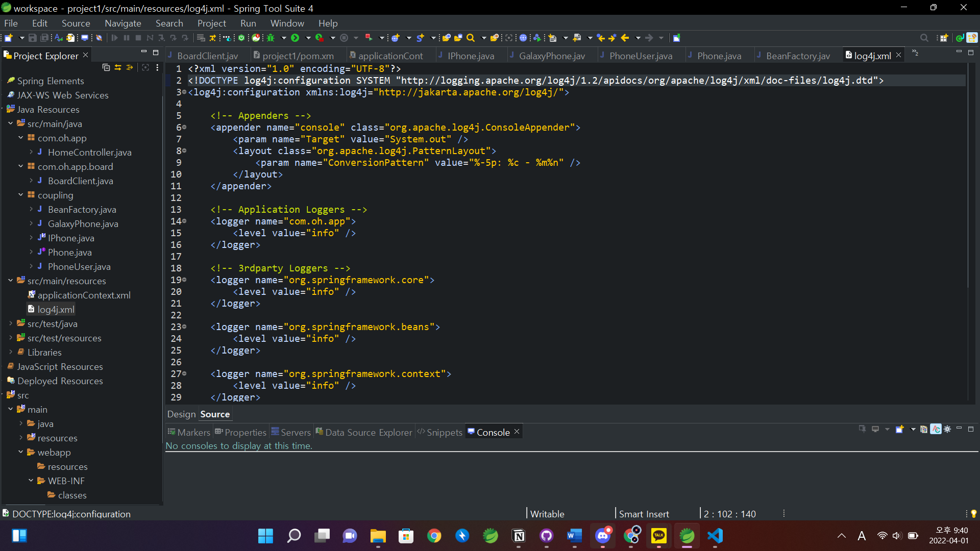
Task: Click the Debug bug icon
Action: pos(271,38)
